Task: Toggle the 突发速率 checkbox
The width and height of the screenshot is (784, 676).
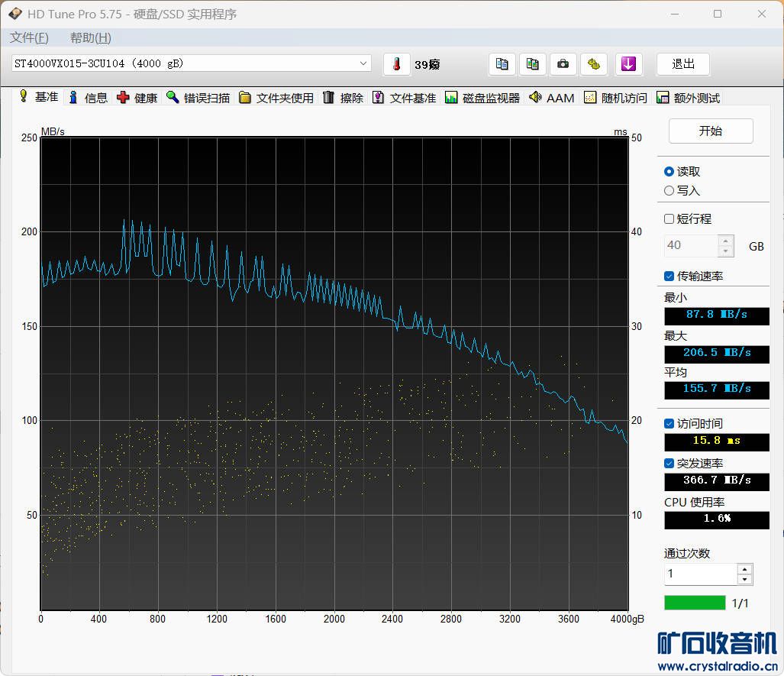Action: coord(669,464)
